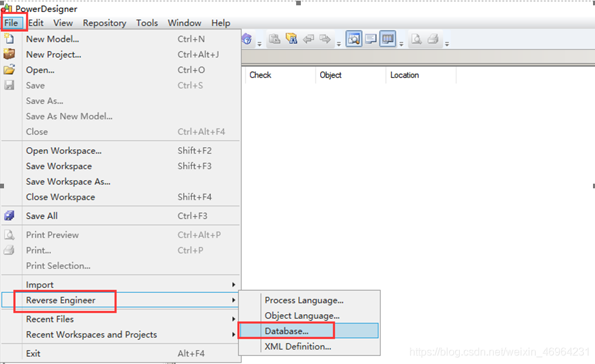Choose Save Workspace As... entry
The height and width of the screenshot is (364, 595).
click(120, 182)
